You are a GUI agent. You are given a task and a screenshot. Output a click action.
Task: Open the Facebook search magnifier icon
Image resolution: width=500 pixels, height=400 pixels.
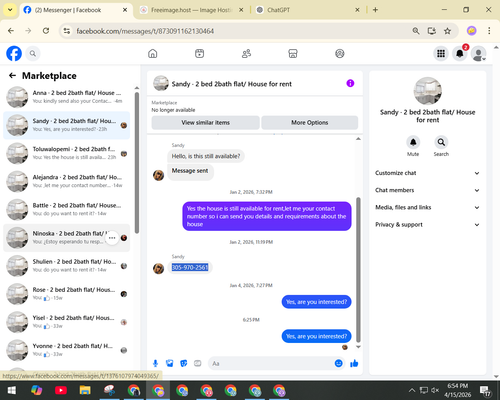pos(33,53)
